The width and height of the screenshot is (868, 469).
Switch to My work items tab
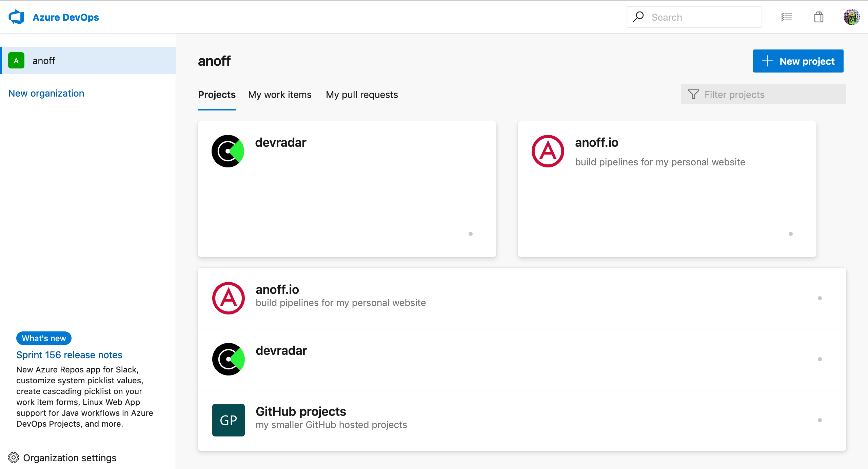[280, 95]
